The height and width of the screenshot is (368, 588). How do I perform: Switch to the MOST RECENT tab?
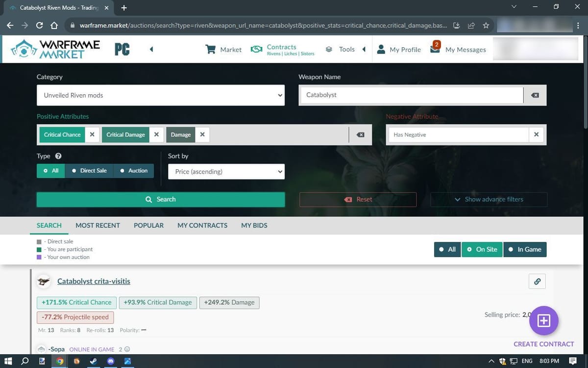(x=98, y=225)
